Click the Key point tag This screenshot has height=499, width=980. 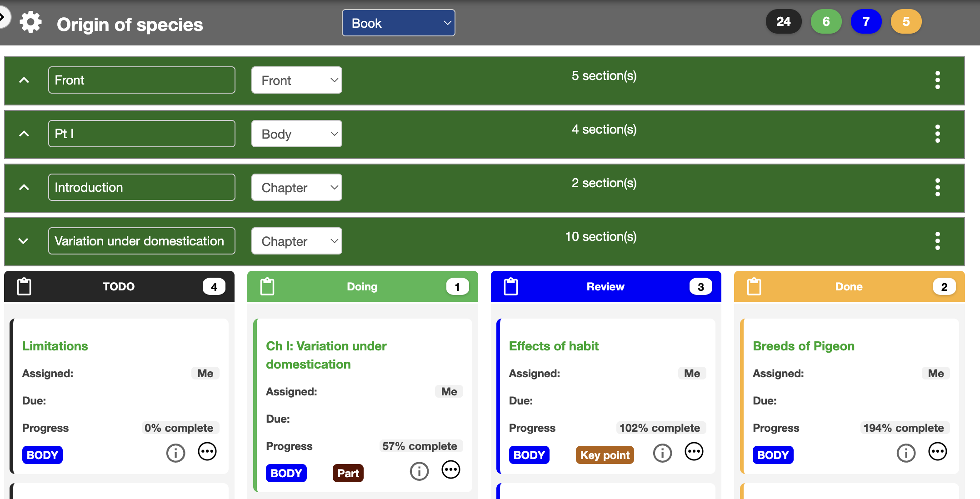tap(605, 455)
